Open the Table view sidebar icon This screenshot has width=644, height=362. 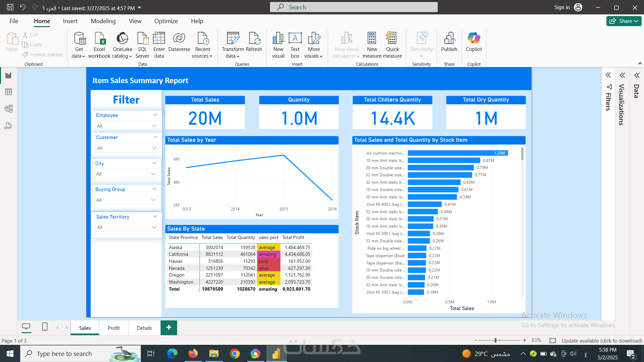tap(8, 92)
